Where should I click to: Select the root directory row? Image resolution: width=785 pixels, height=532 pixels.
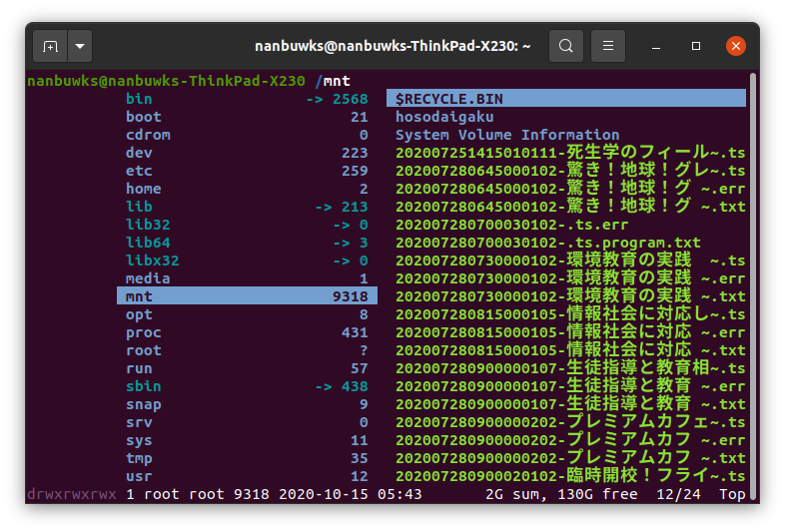tap(247, 350)
